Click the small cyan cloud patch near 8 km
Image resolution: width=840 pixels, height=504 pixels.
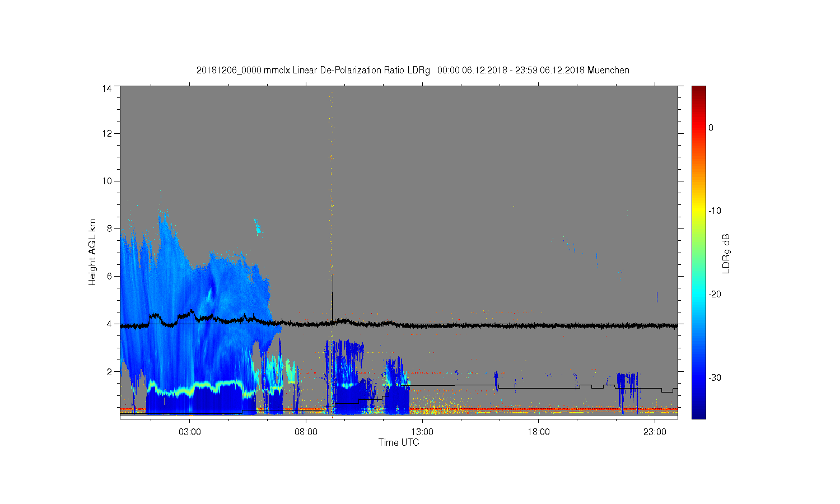pos(258,226)
